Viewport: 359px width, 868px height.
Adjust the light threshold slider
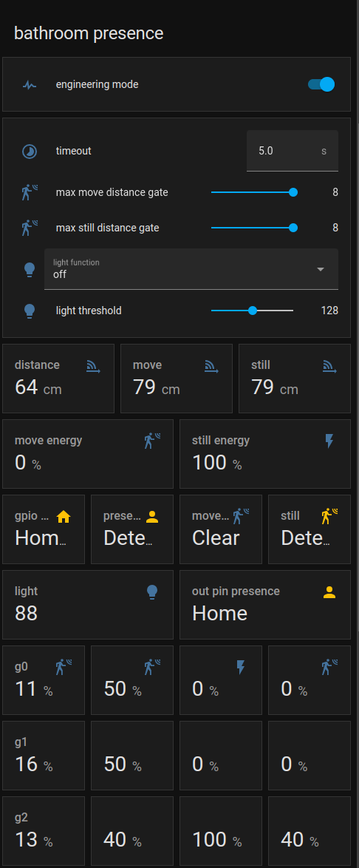[x=252, y=311]
